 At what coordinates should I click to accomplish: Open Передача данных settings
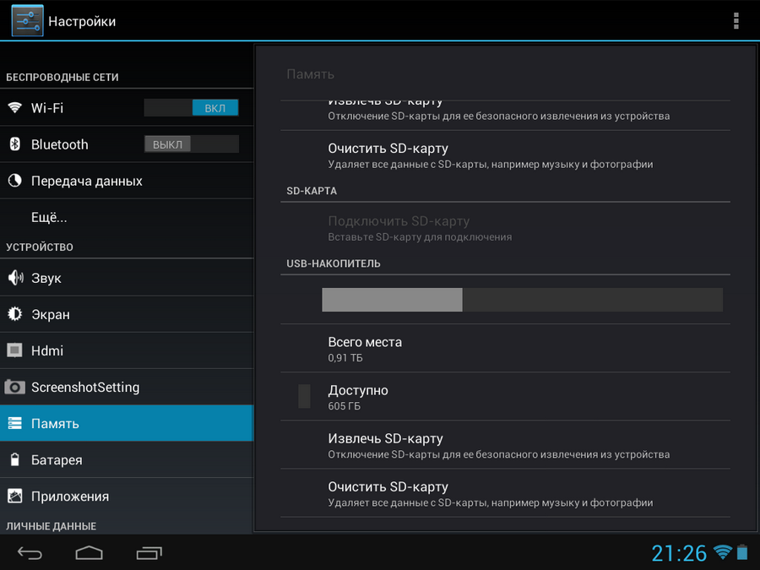(127, 181)
